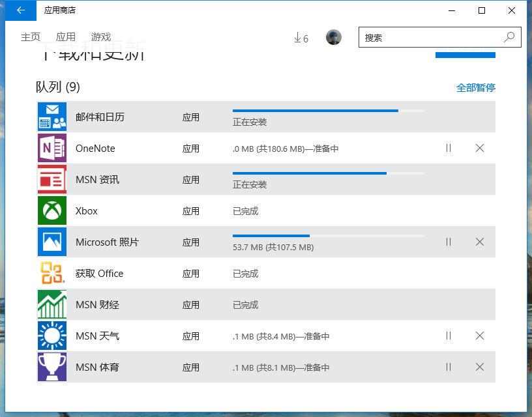Select the MSN 体育 name text
The image size is (532, 417).
pyautogui.click(x=97, y=367)
